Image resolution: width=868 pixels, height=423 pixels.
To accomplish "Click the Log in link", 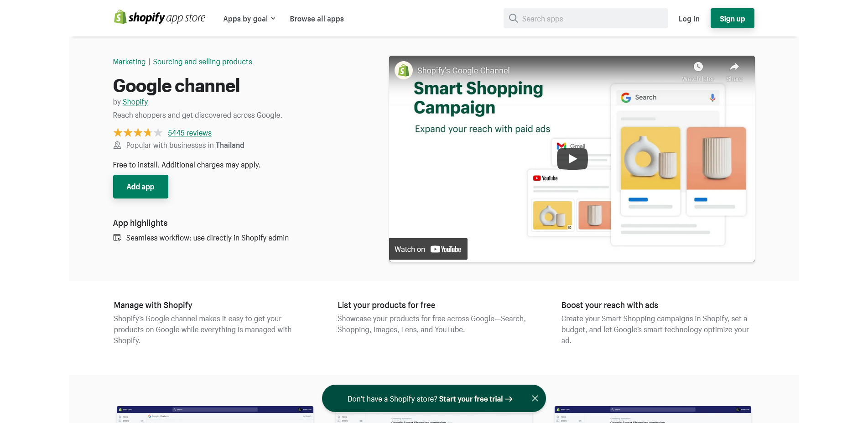I will [689, 19].
